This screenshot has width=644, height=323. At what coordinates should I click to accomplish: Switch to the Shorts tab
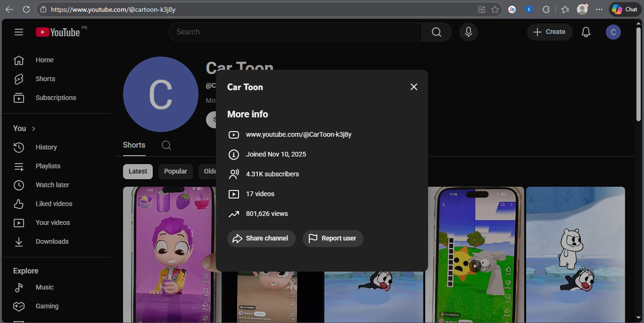click(x=134, y=145)
